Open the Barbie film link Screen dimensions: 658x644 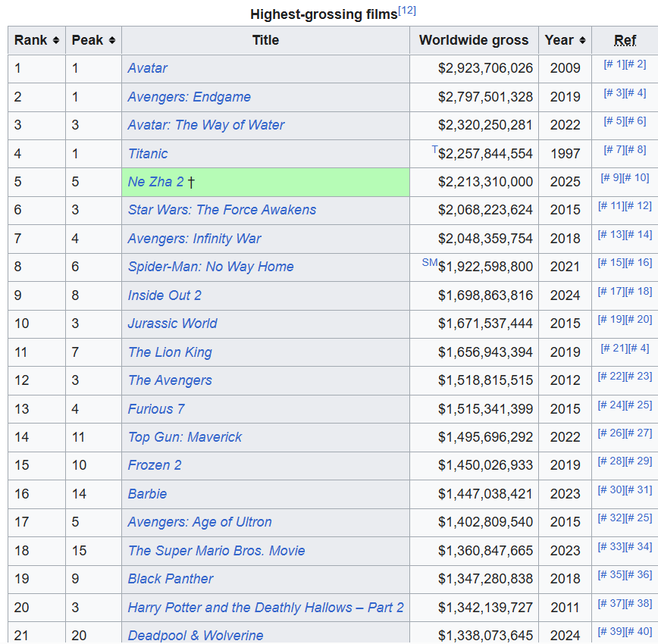click(x=147, y=494)
